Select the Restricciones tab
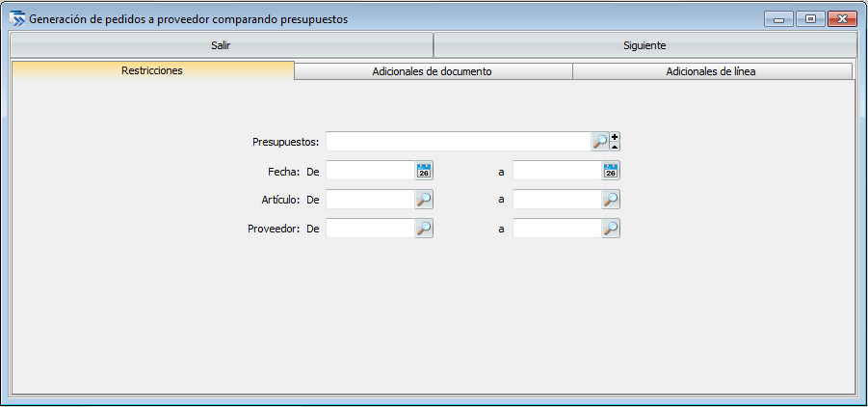Viewport: 868px width, 407px height. pos(152,70)
